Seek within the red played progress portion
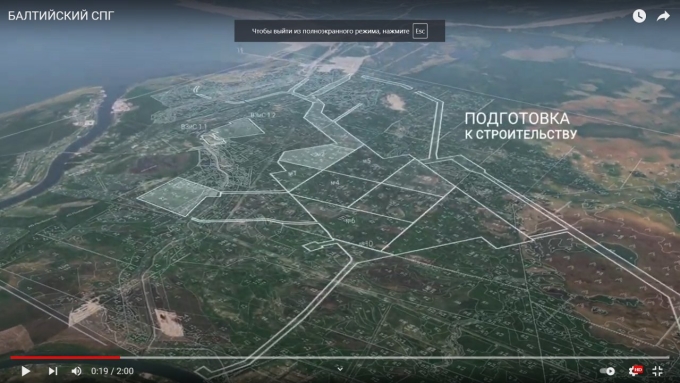Image resolution: width=680 pixels, height=383 pixels. (65, 357)
